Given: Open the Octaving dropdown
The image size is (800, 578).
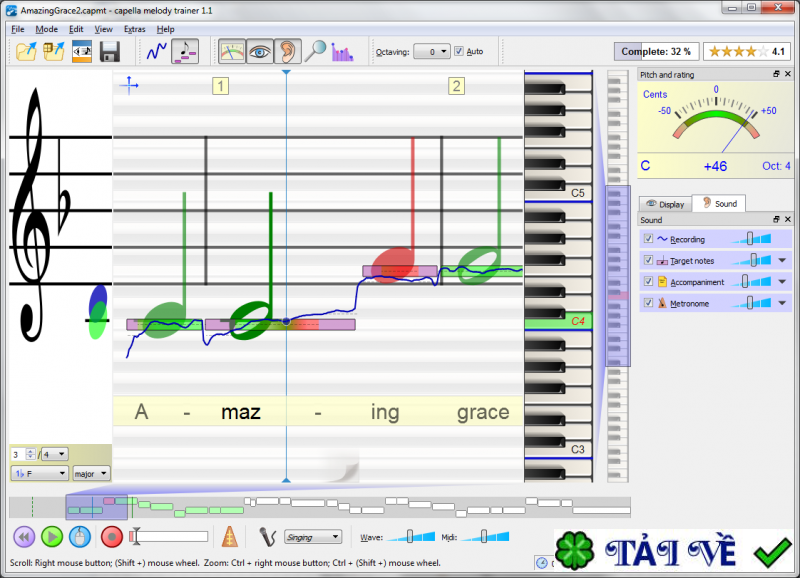Looking at the screenshot, I should (432, 51).
